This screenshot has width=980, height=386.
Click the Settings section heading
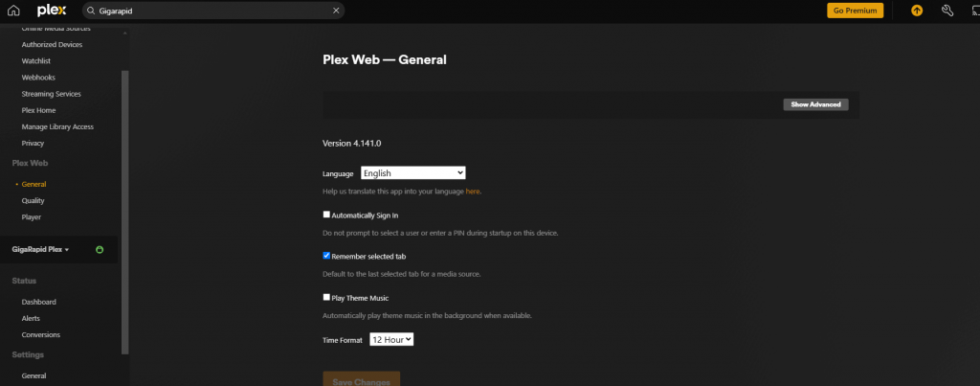[28, 354]
